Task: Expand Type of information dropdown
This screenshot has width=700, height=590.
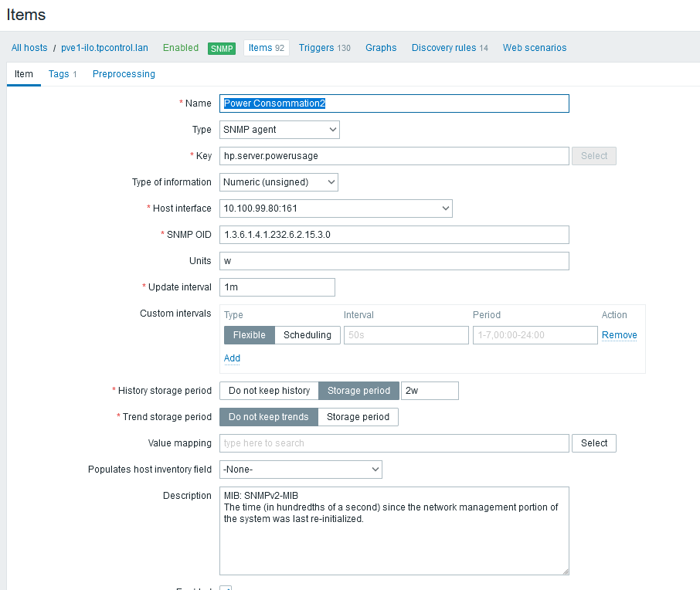Action: click(278, 182)
